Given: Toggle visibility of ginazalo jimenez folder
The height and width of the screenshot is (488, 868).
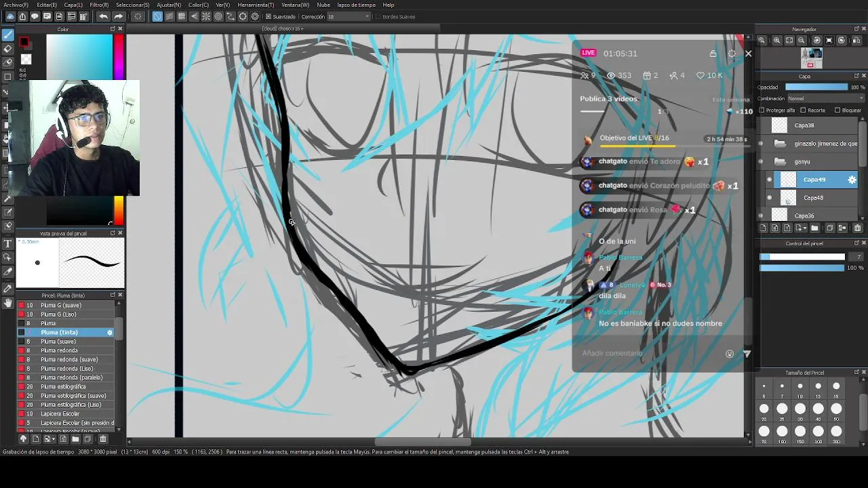Looking at the screenshot, I should click(760, 144).
